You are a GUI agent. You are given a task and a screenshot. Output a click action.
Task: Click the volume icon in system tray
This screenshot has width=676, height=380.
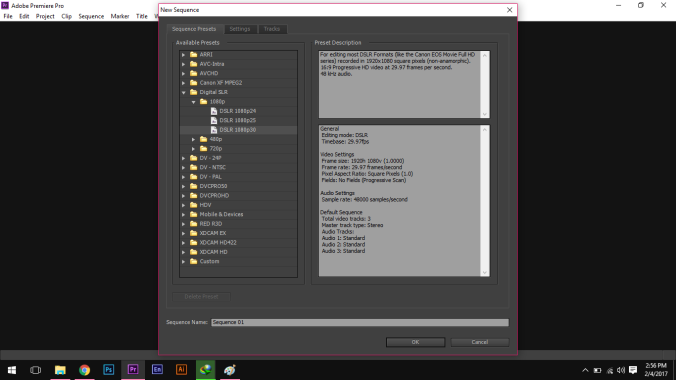tap(621, 370)
